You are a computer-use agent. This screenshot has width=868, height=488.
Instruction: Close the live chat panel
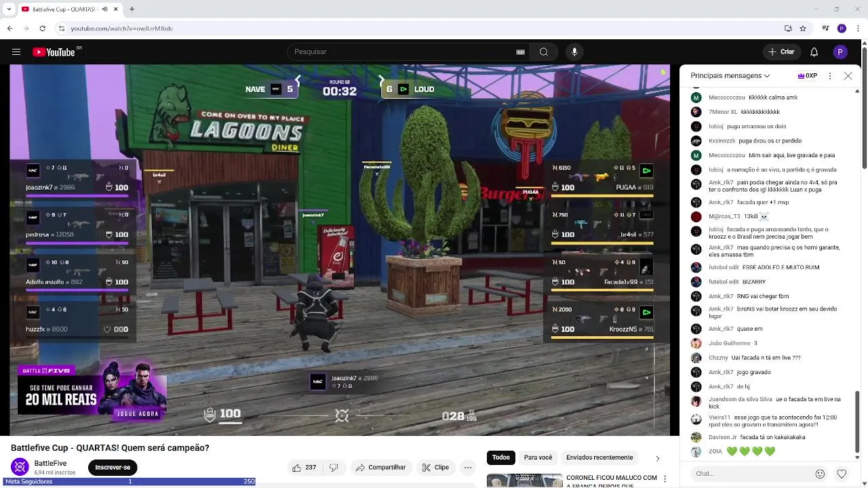coord(848,76)
